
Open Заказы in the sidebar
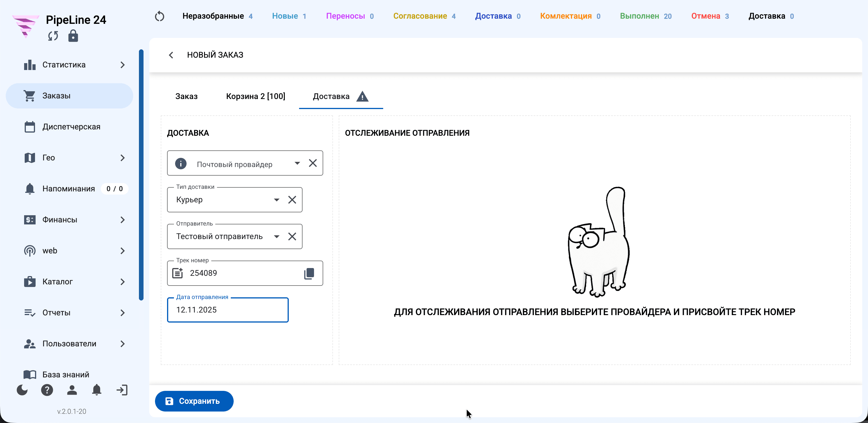coord(69,96)
